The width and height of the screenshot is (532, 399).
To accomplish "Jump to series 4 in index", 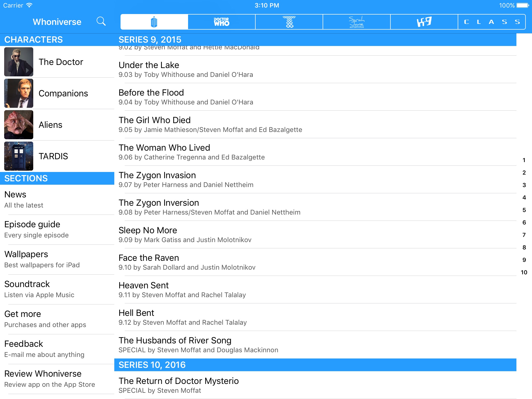I will [x=524, y=198].
